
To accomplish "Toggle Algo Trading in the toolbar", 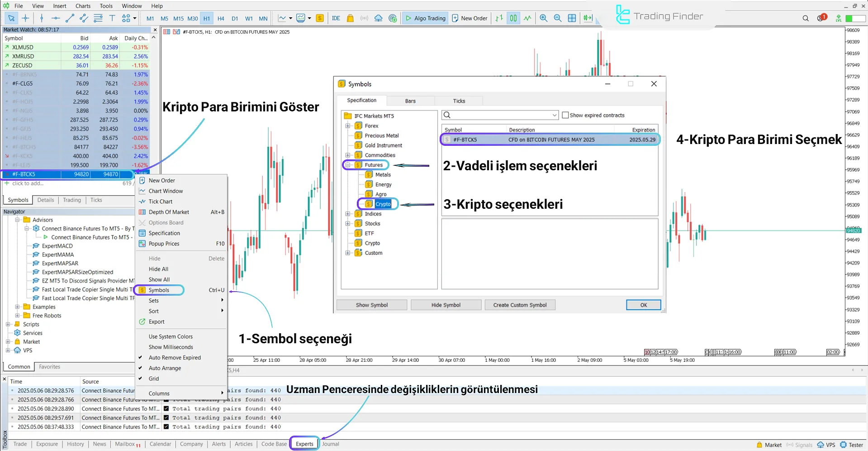I will click(x=425, y=18).
